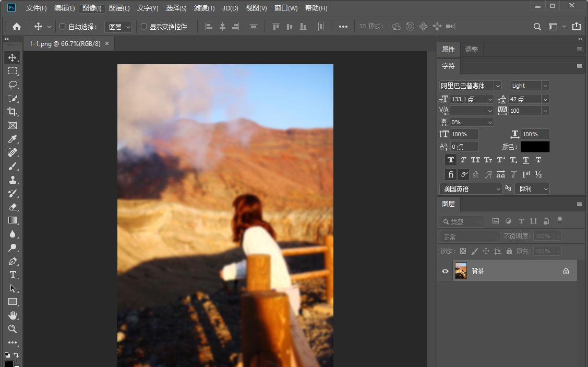Open the 犀利 anti-aliasing dropdown
Image resolution: width=588 pixels, height=367 pixels.
[x=532, y=189]
